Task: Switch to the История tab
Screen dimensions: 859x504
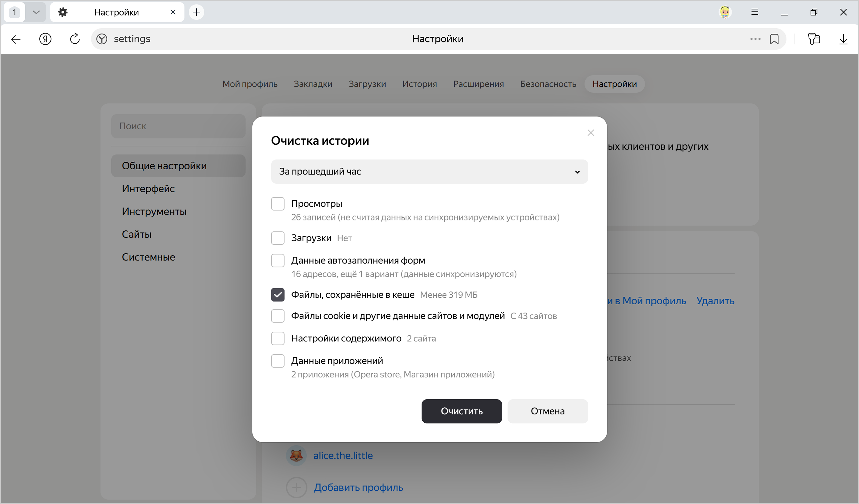Action: tap(419, 84)
